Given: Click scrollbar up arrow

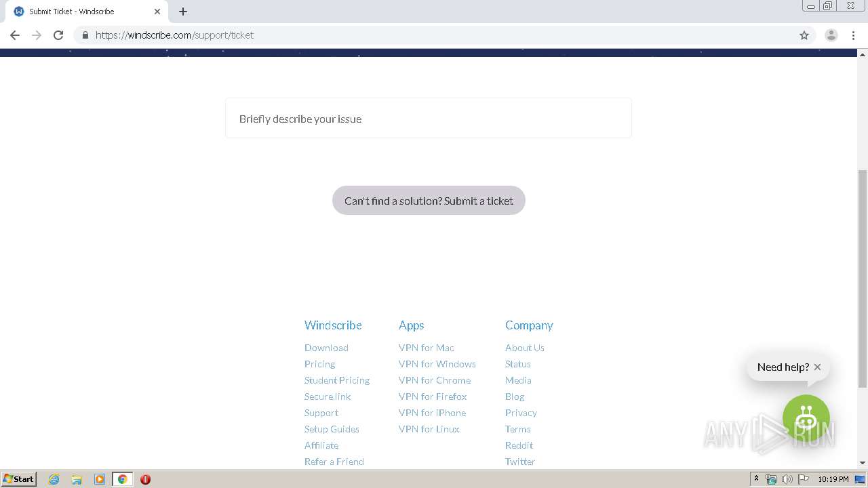Looking at the screenshot, I should [x=863, y=54].
